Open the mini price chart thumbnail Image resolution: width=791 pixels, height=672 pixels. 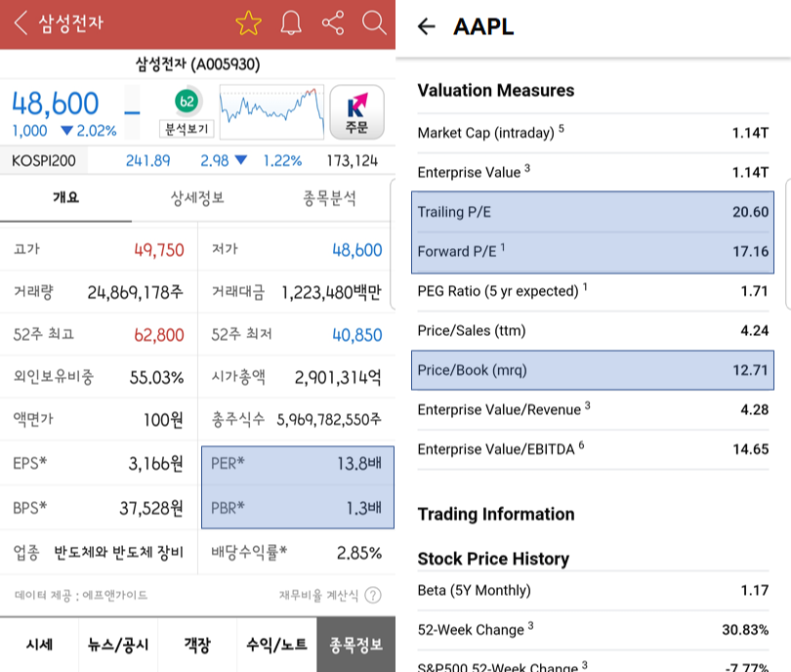pos(271,112)
